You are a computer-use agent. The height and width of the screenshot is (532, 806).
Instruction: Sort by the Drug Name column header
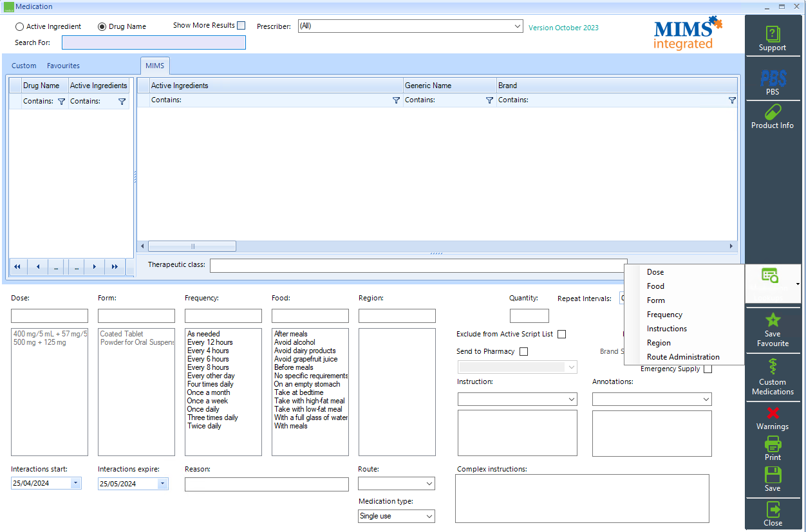(45, 86)
